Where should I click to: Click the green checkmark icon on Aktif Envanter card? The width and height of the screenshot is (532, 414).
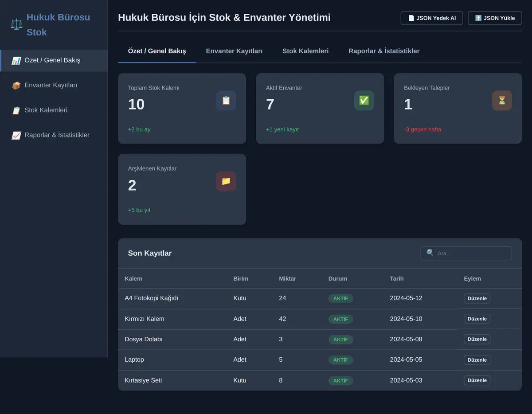click(364, 101)
